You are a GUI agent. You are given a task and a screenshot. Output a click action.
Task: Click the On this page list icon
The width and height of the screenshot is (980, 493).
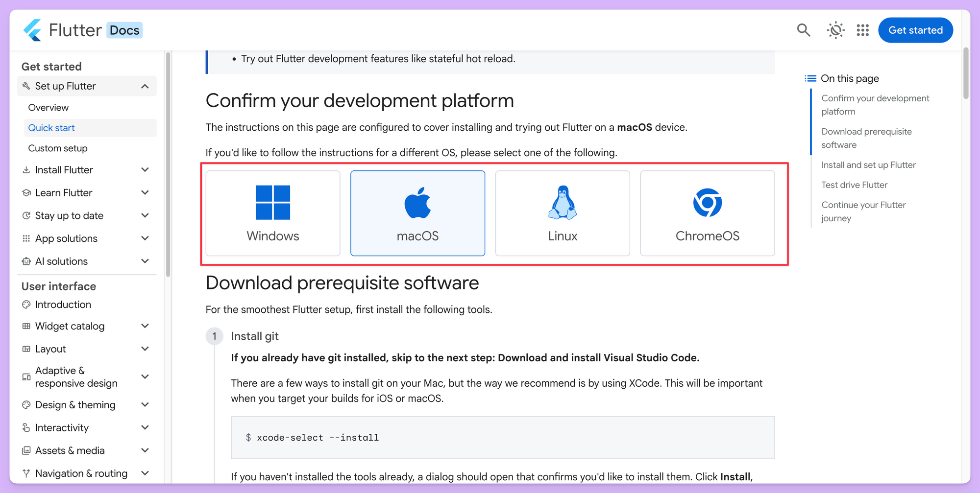810,78
